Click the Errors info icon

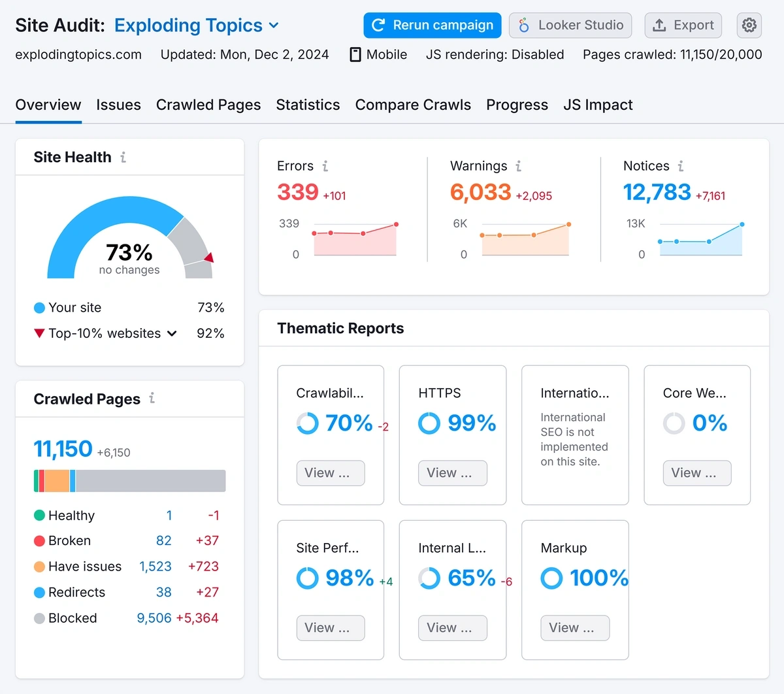click(325, 166)
